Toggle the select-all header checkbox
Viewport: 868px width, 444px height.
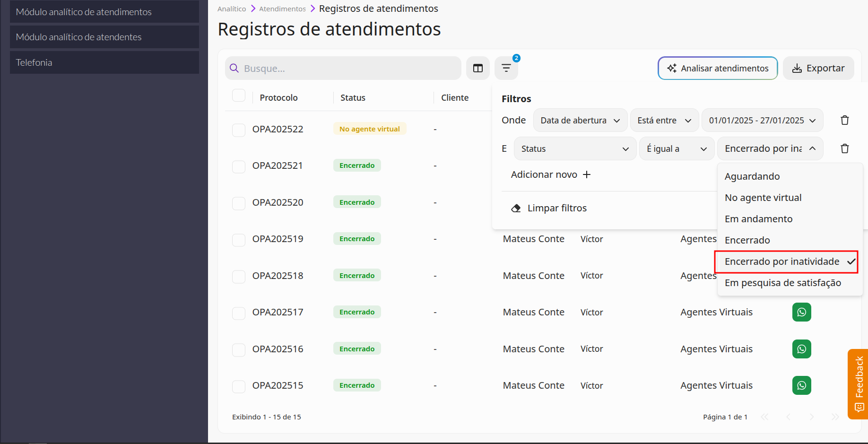click(x=239, y=96)
